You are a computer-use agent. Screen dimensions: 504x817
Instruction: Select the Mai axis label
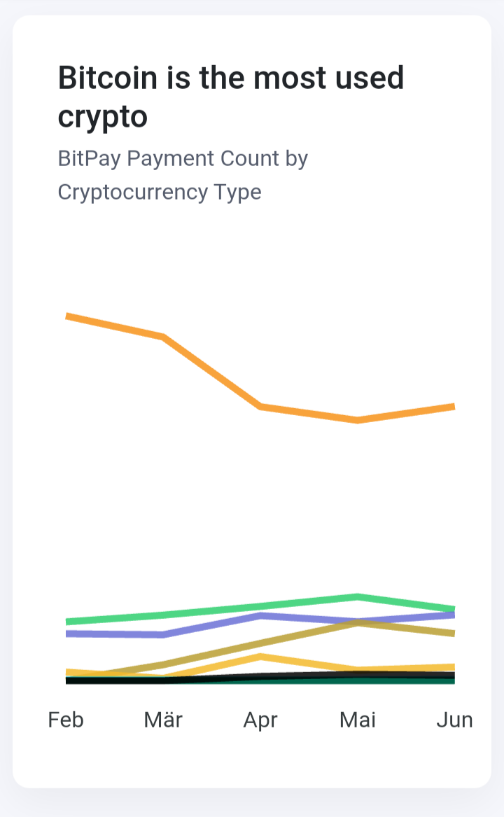358,720
